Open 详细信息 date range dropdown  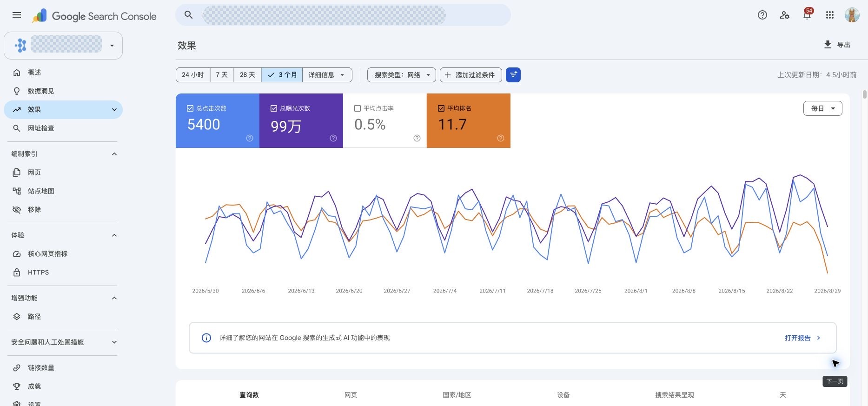tap(327, 75)
